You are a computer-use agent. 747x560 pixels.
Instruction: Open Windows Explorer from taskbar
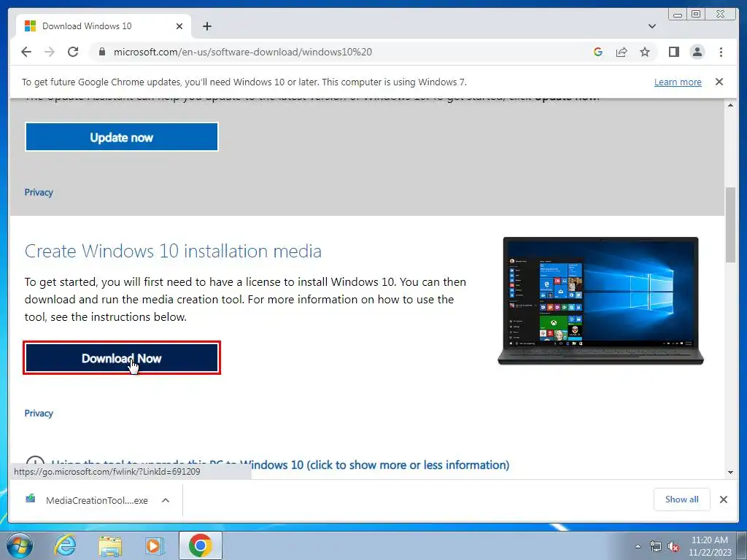pyautogui.click(x=110, y=545)
